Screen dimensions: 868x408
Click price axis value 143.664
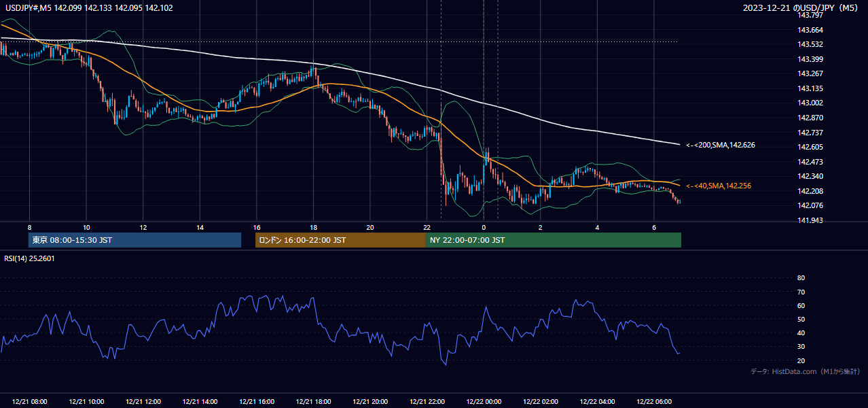[x=810, y=30]
